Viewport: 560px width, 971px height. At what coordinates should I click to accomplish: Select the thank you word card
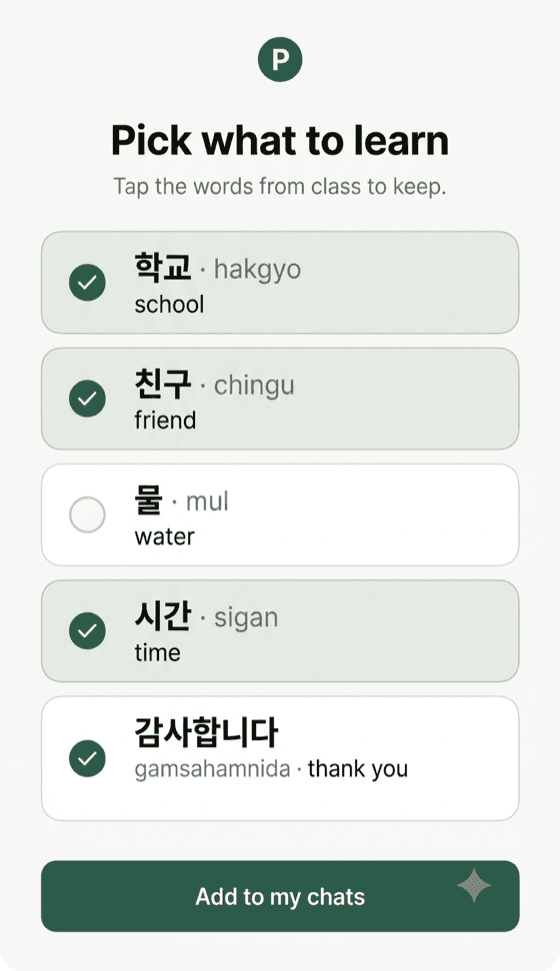click(280, 758)
